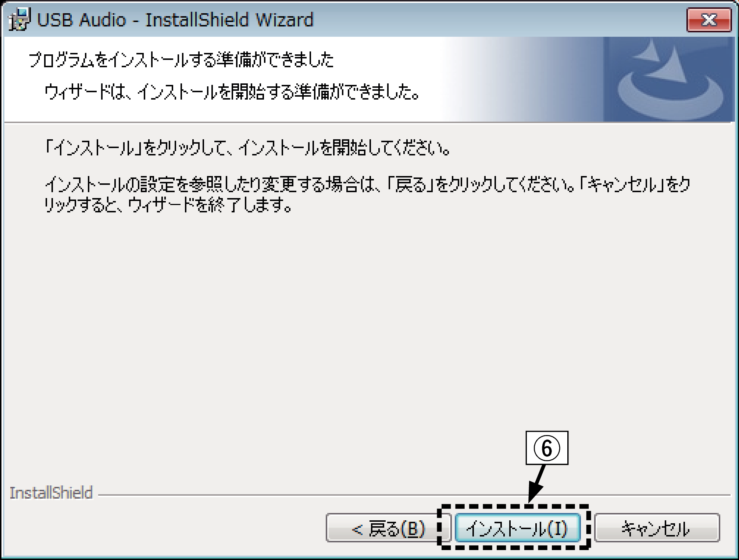Viewport: 739px width, 560px height.
Task: Click the subheading starting with ウィザードは
Action: [232, 92]
